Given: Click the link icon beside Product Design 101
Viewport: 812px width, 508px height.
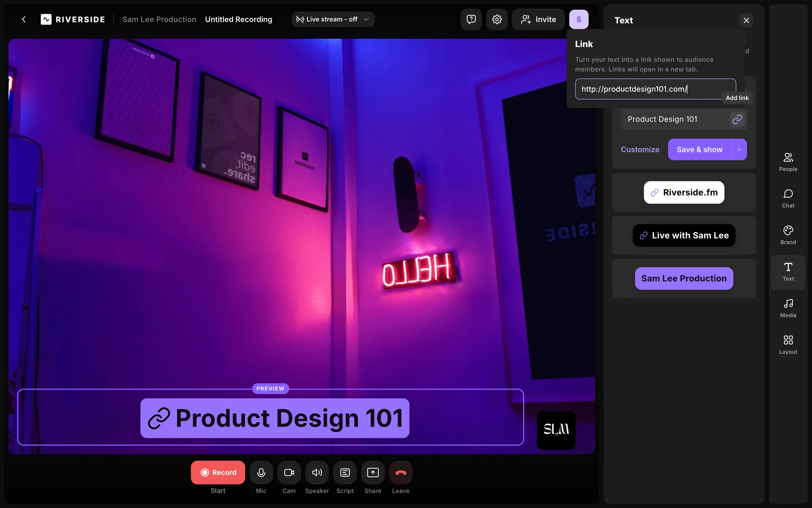Looking at the screenshot, I should point(737,119).
